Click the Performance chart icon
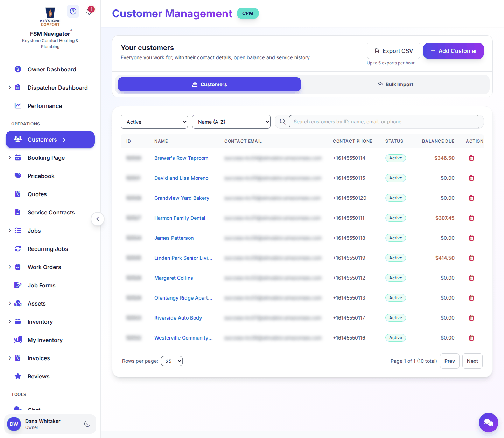This screenshot has width=504, height=438. pos(18,106)
